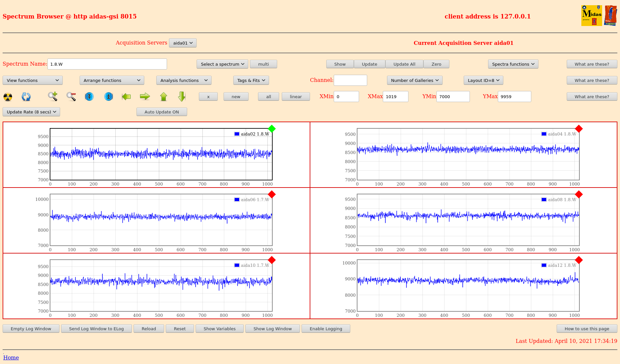The width and height of the screenshot is (620, 364).
Task: Open the Tags & Fits menu
Action: [251, 80]
